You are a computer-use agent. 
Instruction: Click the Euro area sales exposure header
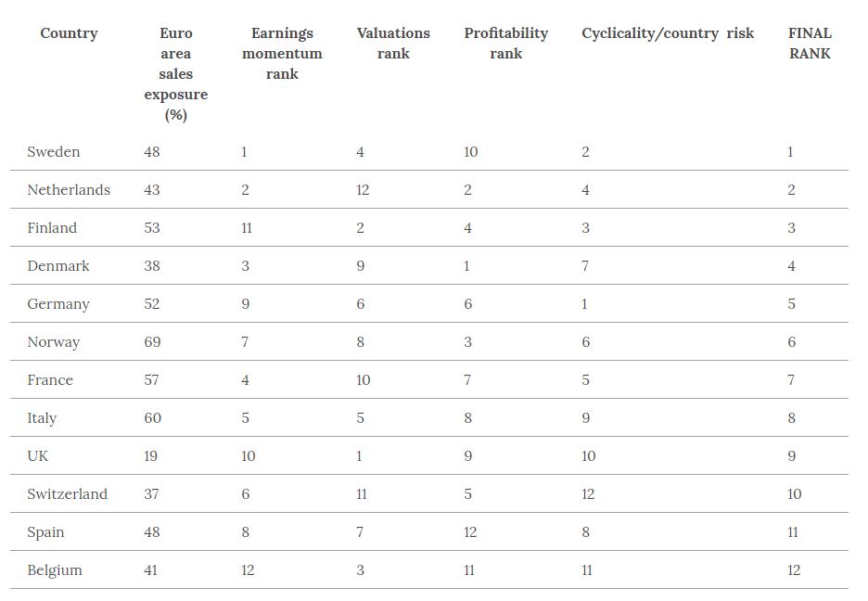(x=175, y=74)
